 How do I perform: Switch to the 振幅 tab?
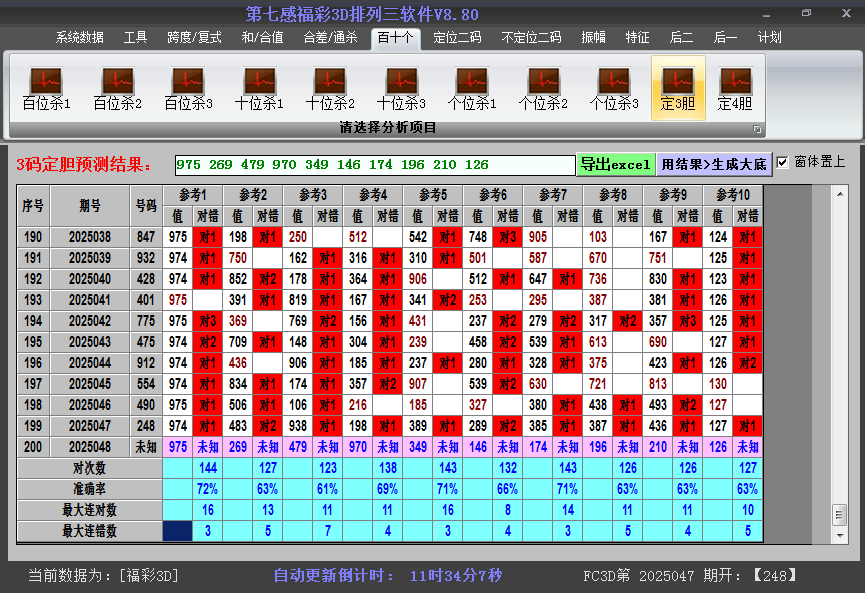(593, 38)
